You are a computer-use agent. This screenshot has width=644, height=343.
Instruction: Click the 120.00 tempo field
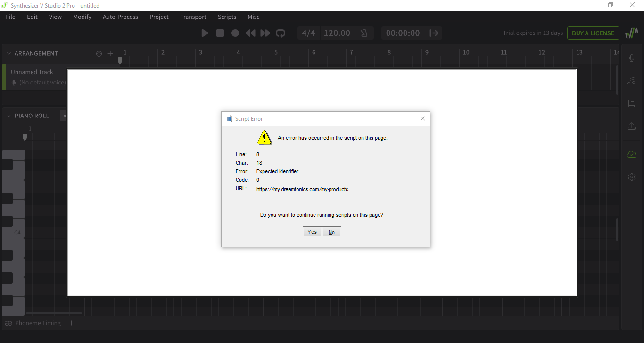click(337, 33)
